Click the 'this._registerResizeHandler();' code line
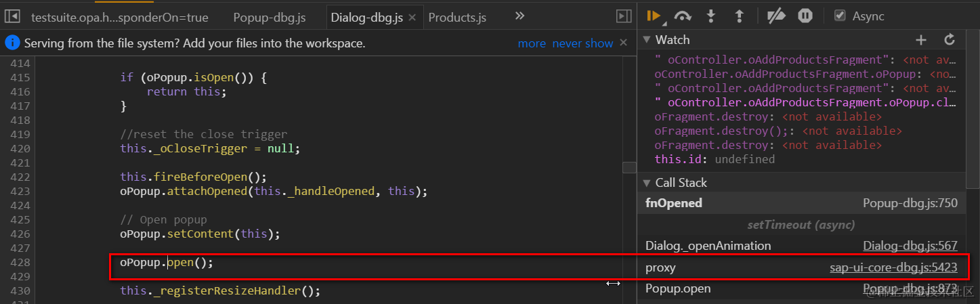980x304 pixels. tap(220, 291)
